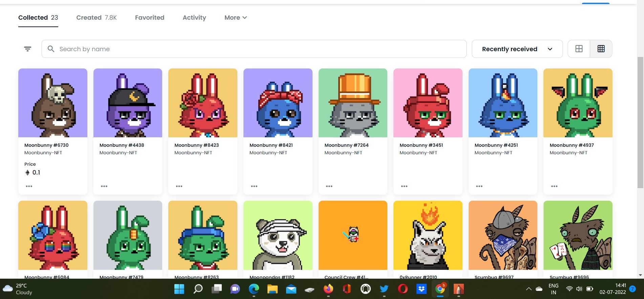This screenshot has height=299, width=644.
Task: Click the Moonbunny #3451 title
Action: point(421,145)
